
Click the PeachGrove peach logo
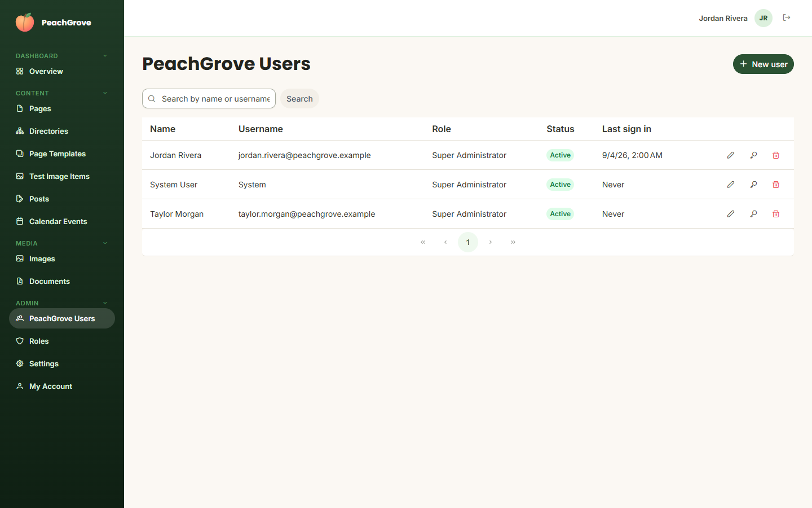pyautogui.click(x=25, y=22)
